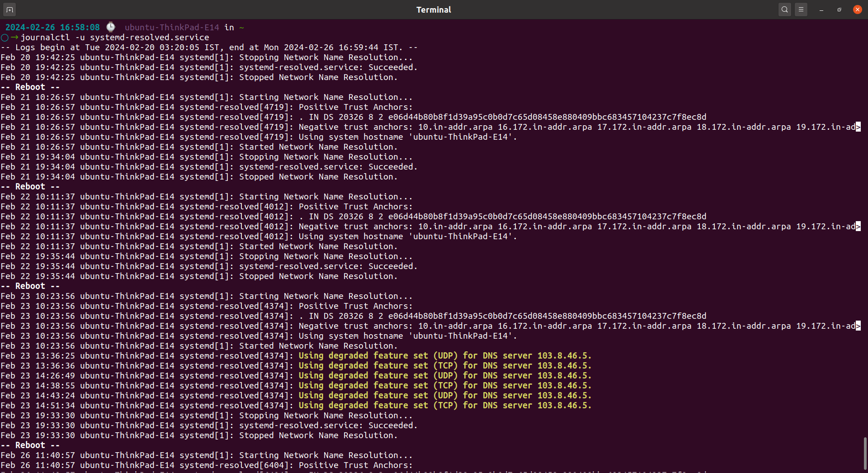868x473 pixels.
Task: Click Feb 26 'systemd-resolved[6404]: Positive Trust Anchors:' line
Action: [x=207, y=465]
